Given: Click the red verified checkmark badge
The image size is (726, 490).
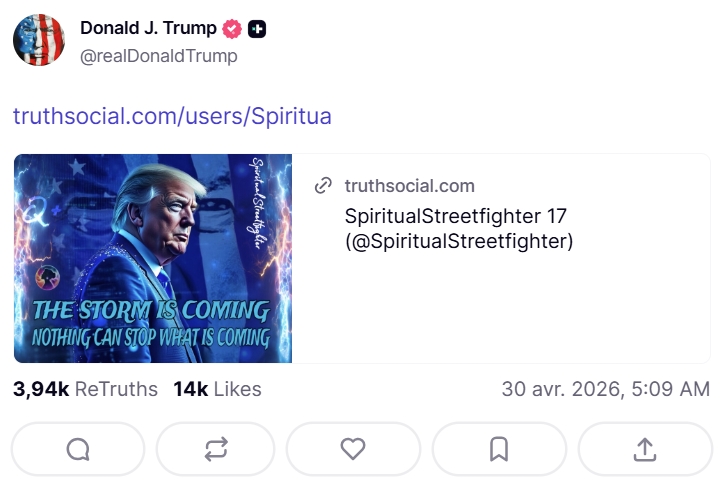Looking at the screenshot, I should point(232,29).
